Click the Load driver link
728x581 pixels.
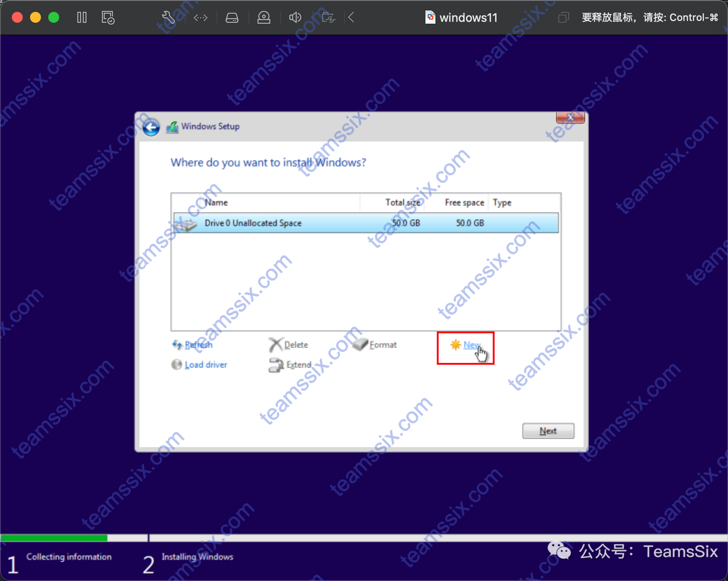[x=206, y=365]
